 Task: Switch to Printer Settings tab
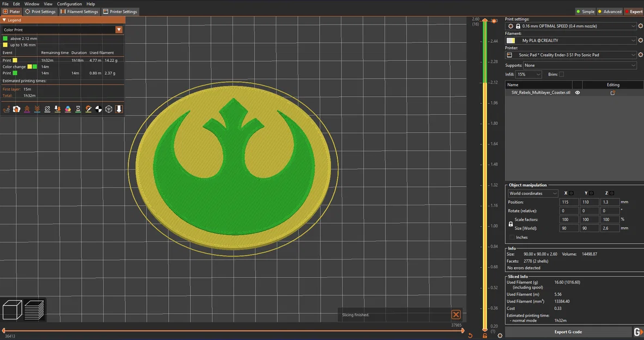pyautogui.click(x=120, y=11)
